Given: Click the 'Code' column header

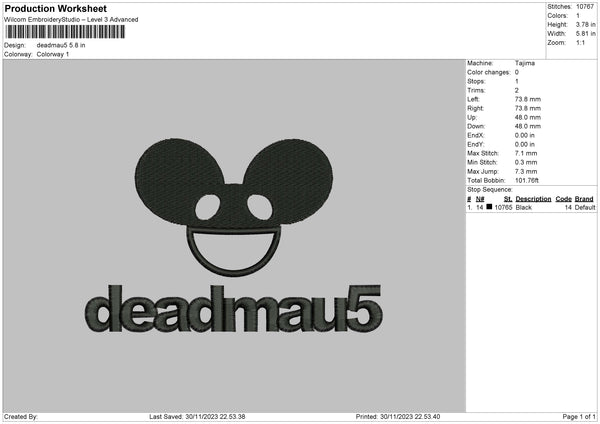Looking at the screenshot, I should (563, 199).
